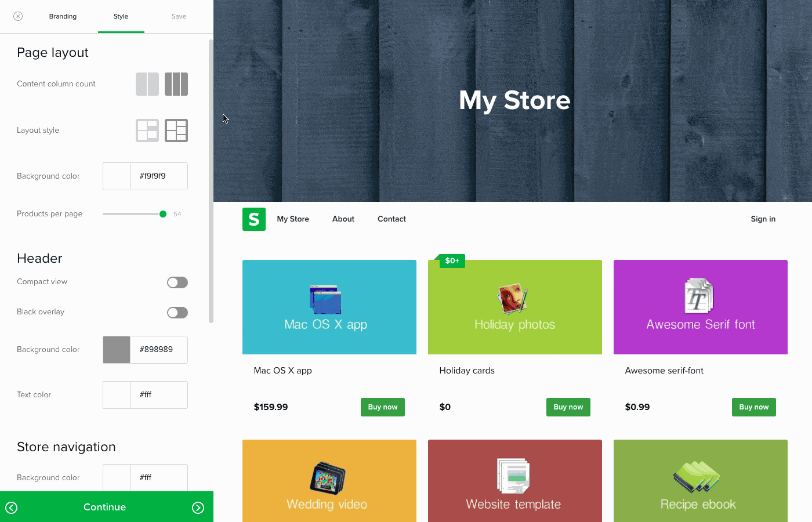
Task: Click the Sign in link
Action: click(x=763, y=219)
